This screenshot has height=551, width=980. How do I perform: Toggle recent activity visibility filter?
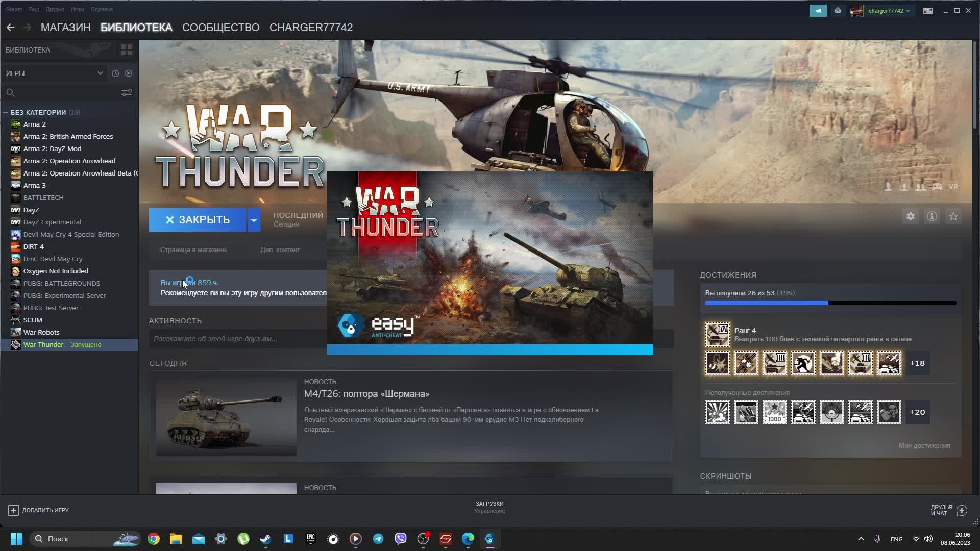click(114, 73)
